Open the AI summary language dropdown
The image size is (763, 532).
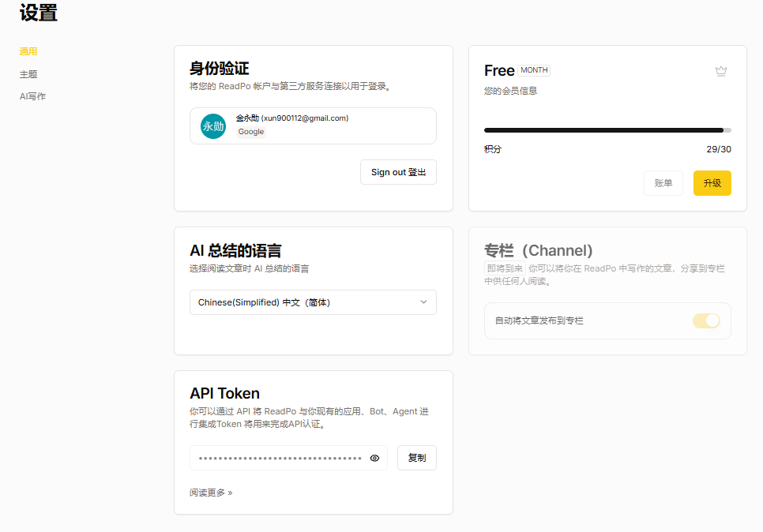313,302
